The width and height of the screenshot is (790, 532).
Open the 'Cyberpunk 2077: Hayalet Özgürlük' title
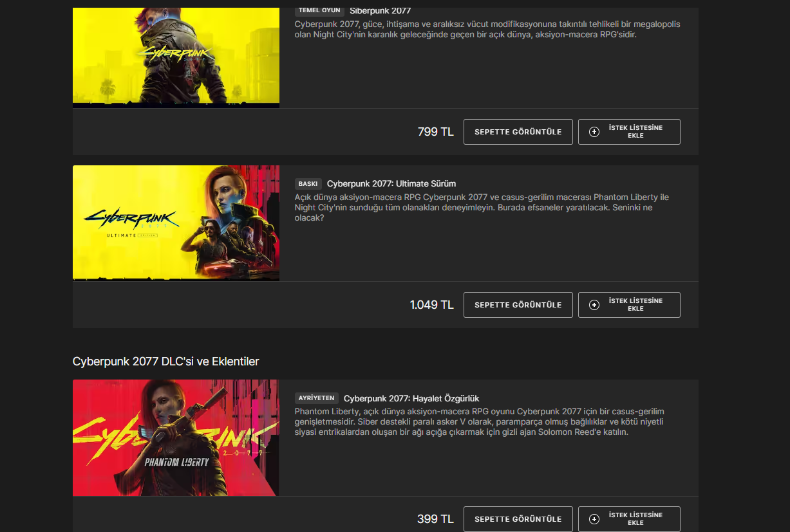click(x=411, y=398)
